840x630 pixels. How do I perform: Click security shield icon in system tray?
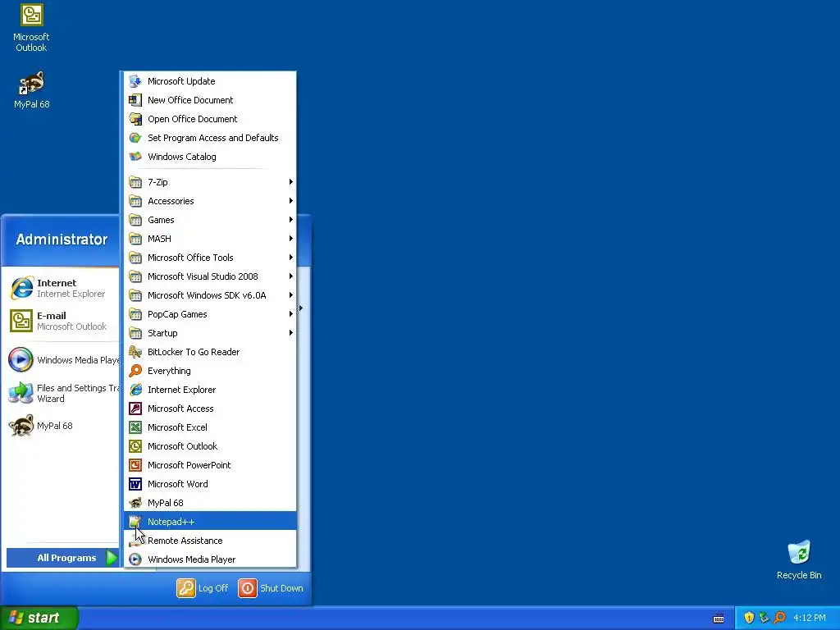pyautogui.click(x=749, y=618)
